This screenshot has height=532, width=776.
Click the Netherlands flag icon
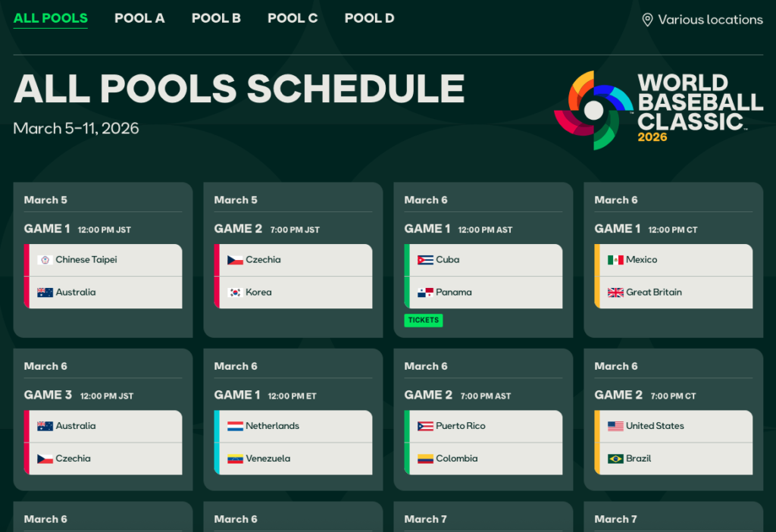coord(235,426)
